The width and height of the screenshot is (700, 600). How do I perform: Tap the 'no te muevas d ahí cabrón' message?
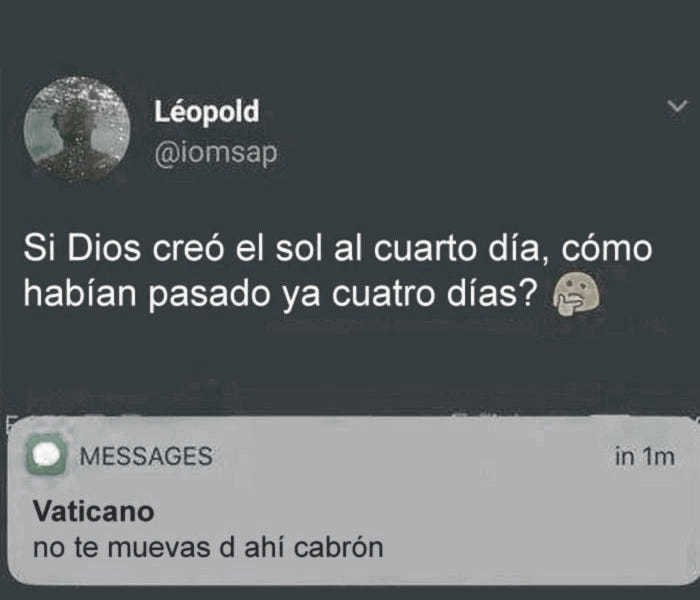(x=208, y=547)
